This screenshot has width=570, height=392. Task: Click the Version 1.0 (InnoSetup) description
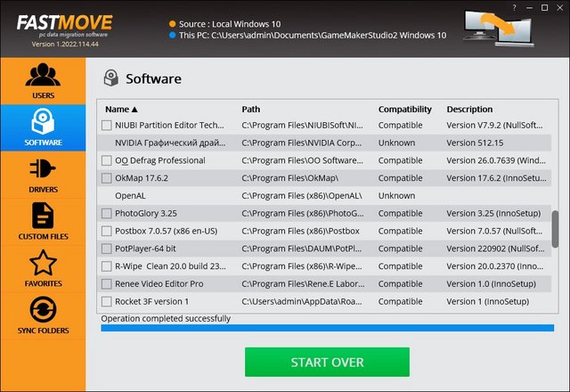[x=491, y=284]
